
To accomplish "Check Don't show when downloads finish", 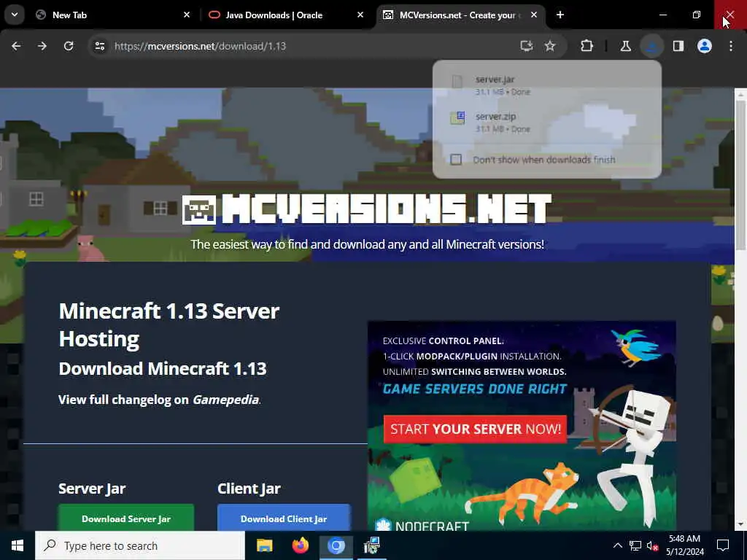I will (456, 160).
